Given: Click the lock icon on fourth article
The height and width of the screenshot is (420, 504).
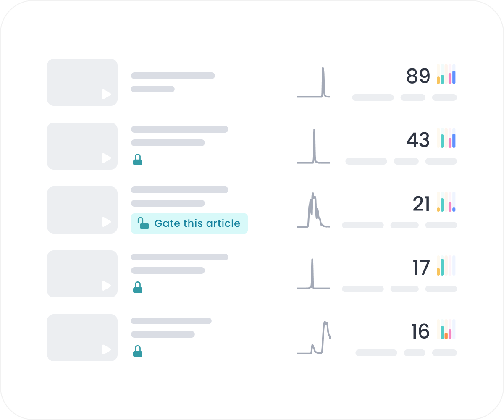Looking at the screenshot, I should 138,287.
